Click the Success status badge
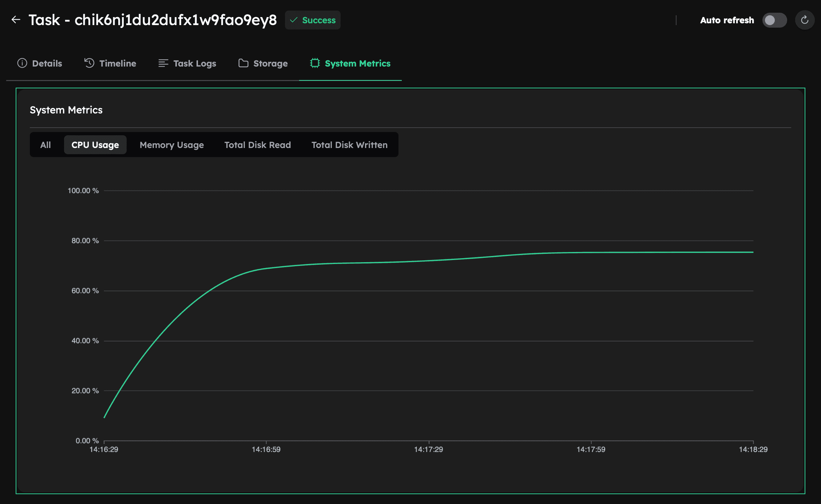 312,20
